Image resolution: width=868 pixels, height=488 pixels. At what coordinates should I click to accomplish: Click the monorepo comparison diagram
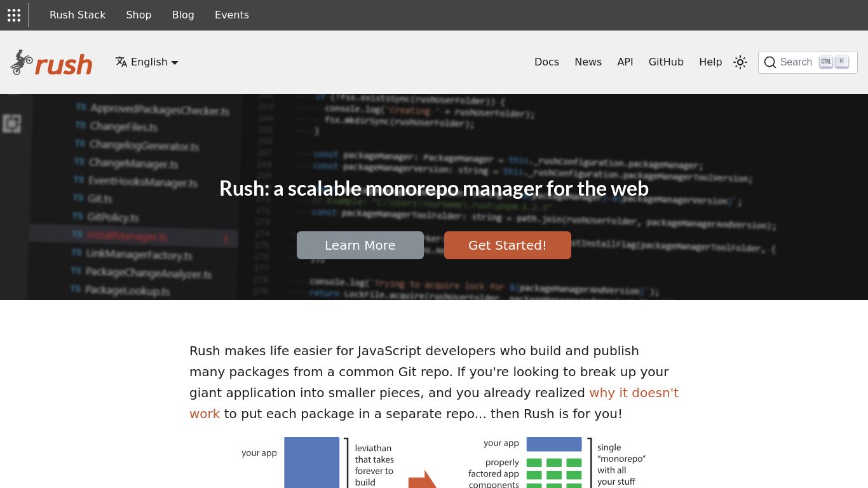tap(444, 462)
